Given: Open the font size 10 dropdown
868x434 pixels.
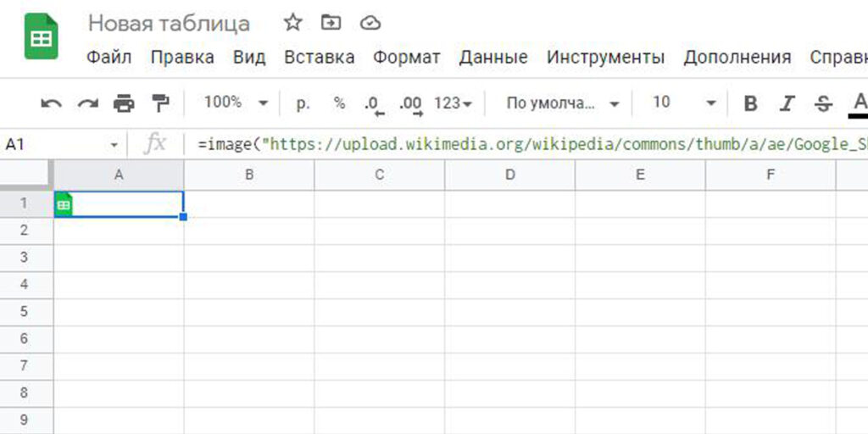Looking at the screenshot, I should (x=684, y=103).
